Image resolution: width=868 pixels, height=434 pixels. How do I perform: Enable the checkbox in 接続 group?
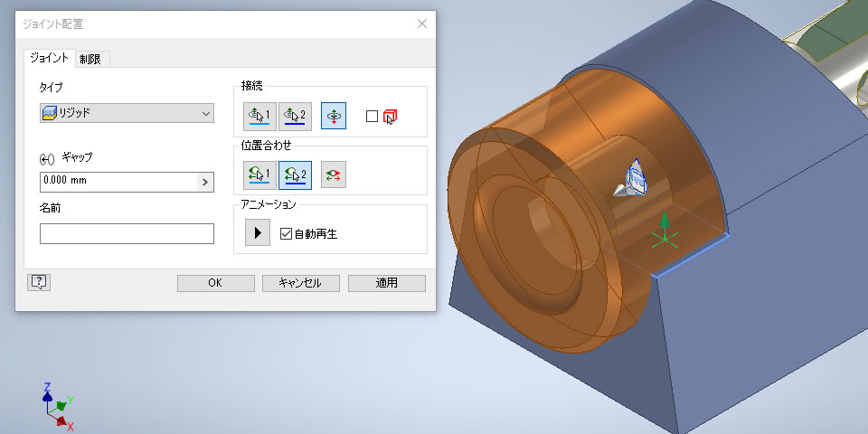coord(372,117)
